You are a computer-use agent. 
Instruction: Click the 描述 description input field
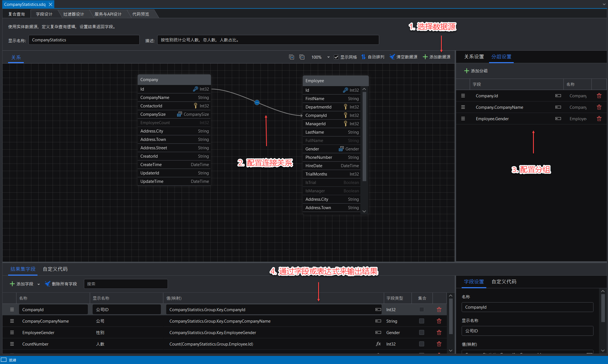[268, 40]
